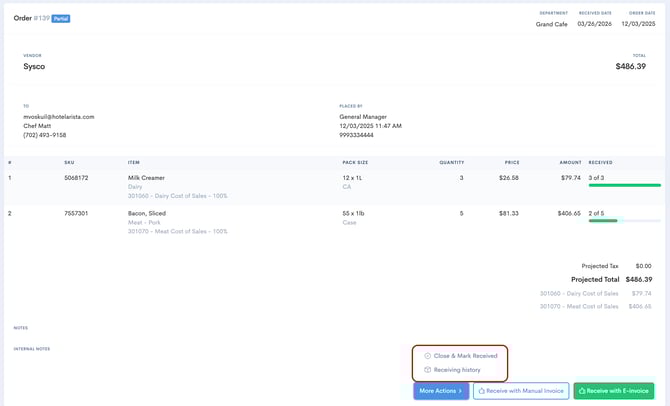
Task: Select Close & Mark Received menu option
Action: 465,356
